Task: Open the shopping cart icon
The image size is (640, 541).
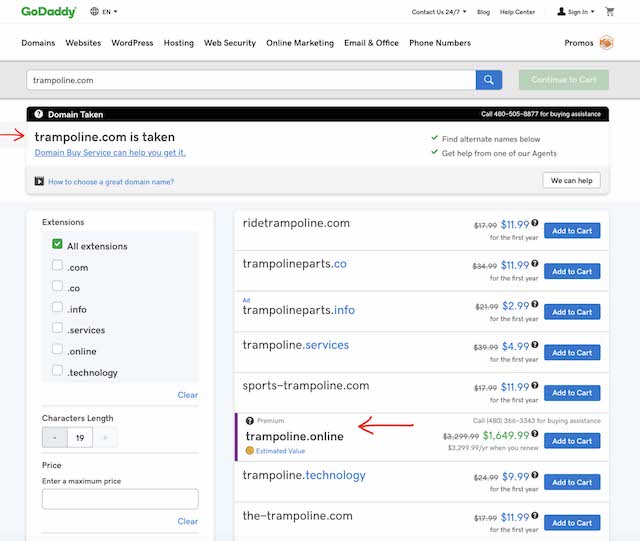Action: pos(610,12)
